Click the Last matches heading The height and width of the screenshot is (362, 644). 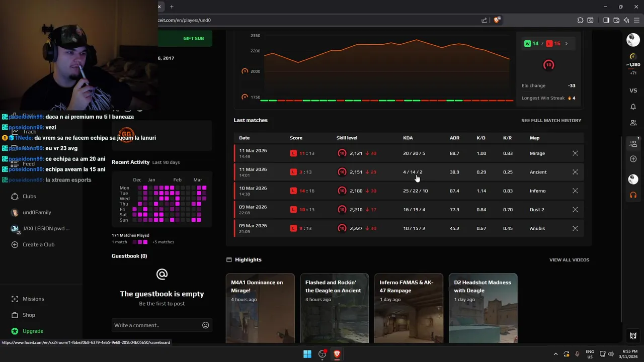pos(251,120)
